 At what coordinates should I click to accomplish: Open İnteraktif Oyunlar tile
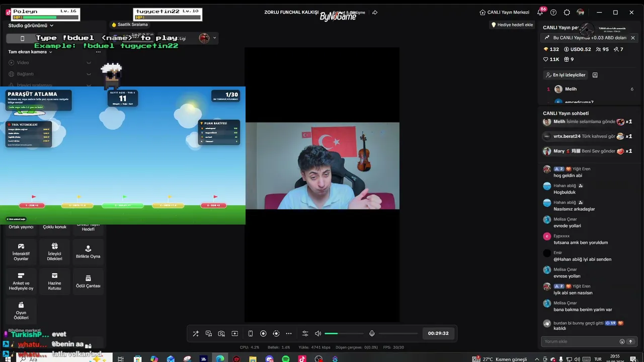21,252
